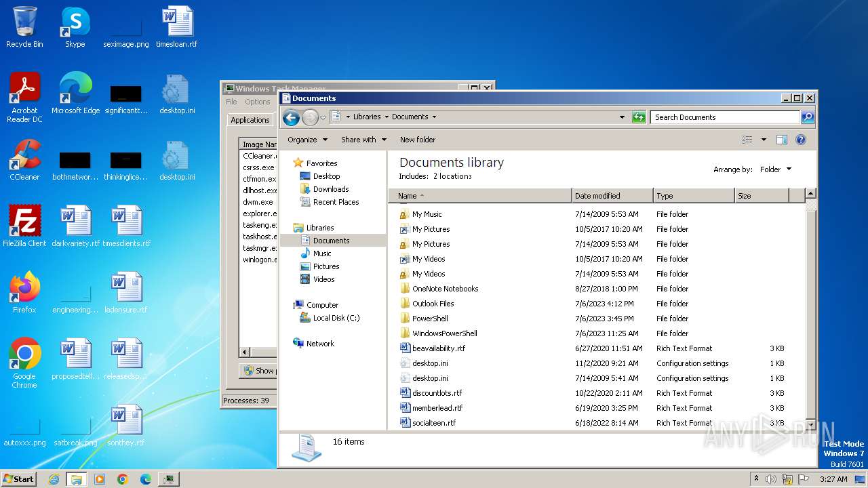Click the arrow after Libraries in breadcrumb

pyautogui.click(x=387, y=117)
